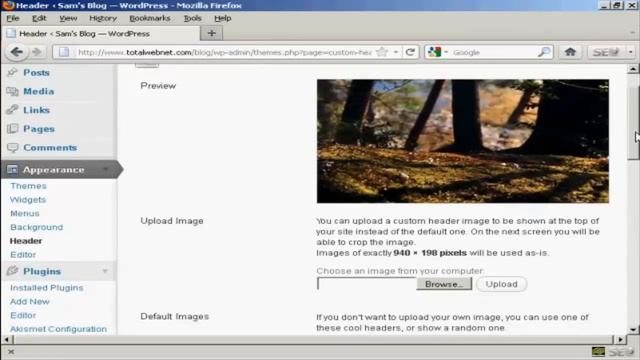Select the Header Sam's Blog tab

pyautogui.click(x=101, y=33)
